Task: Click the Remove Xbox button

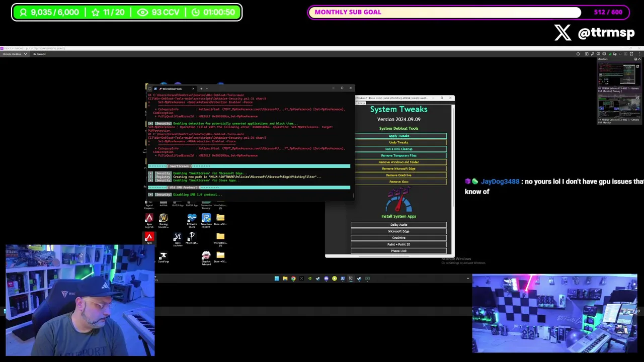Action: coord(398,182)
